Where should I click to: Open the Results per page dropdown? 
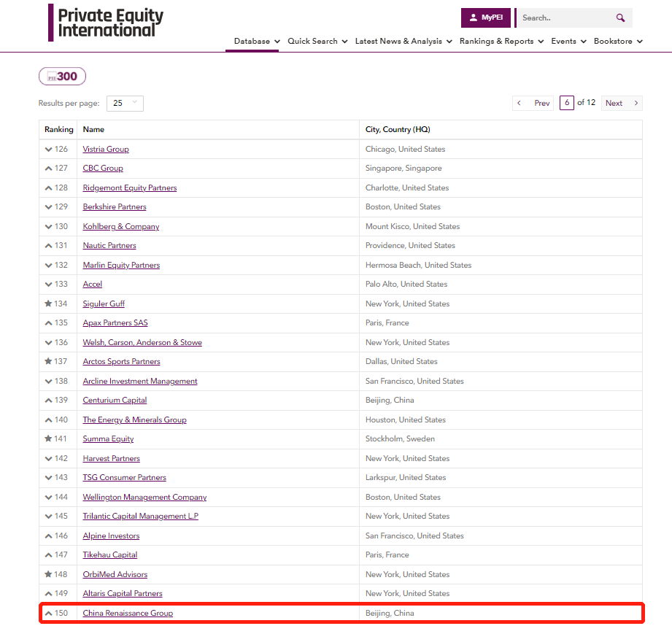pyautogui.click(x=125, y=104)
